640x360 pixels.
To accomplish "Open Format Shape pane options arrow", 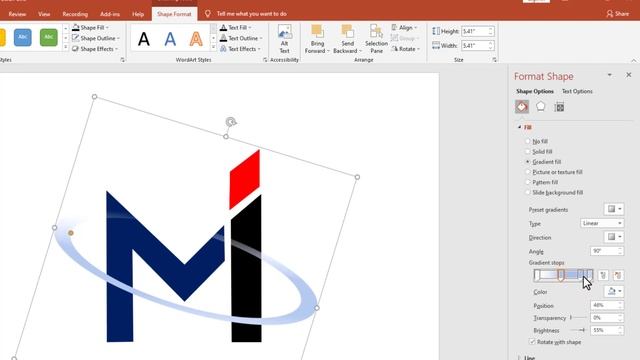I will 609,75.
